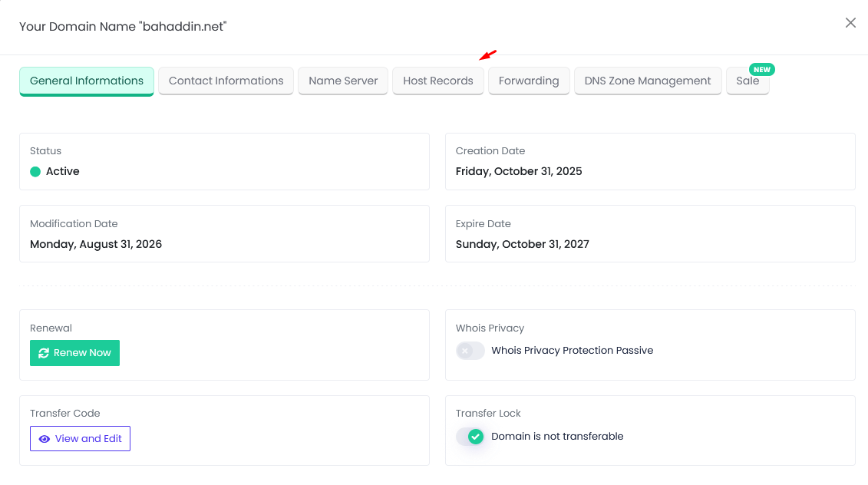The height and width of the screenshot is (485, 868).
Task: Click the 'Transfer Code' heading
Action: click(x=64, y=413)
